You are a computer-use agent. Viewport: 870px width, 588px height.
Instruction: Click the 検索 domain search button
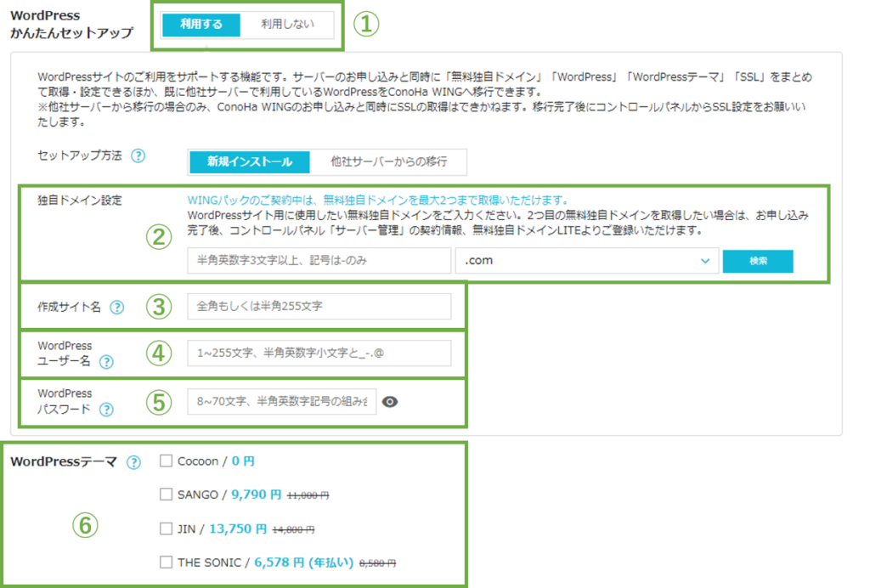point(756,260)
